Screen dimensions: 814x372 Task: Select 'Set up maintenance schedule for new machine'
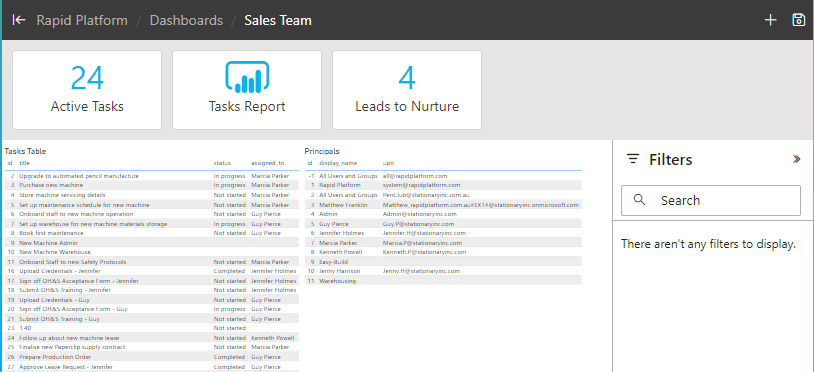(x=152, y=205)
